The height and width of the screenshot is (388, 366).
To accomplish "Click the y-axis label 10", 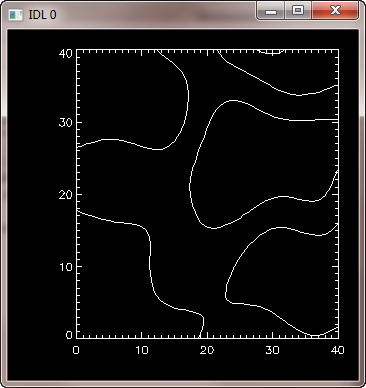I will (x=66, y=267).
